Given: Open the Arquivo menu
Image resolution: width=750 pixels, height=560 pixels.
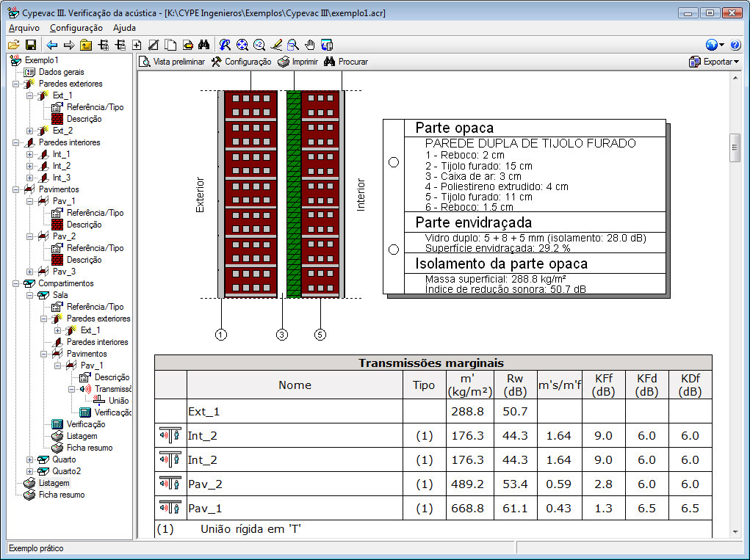Looking at the screenshot, I should coord(24,28).
